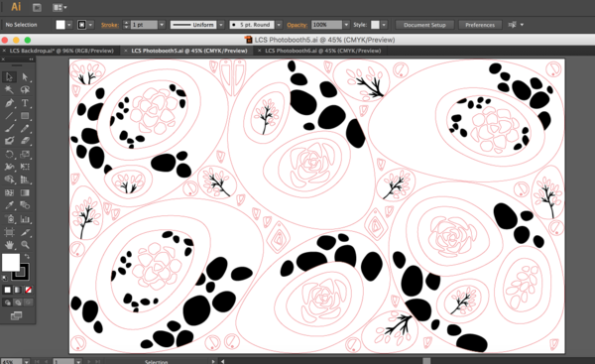Select the Zoom tool
The image size is (595, 364).
[x=25, y=245]
